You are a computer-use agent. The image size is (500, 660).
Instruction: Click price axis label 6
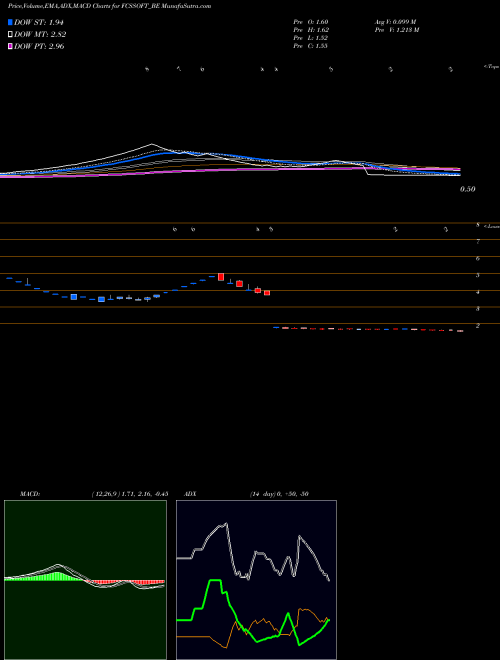coord(478,258)
